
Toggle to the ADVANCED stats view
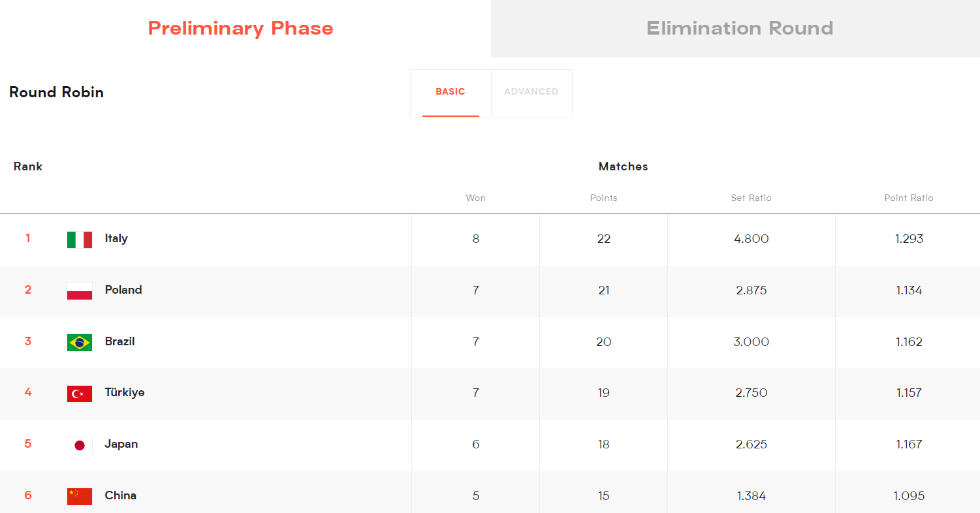[x=531, y=92]
